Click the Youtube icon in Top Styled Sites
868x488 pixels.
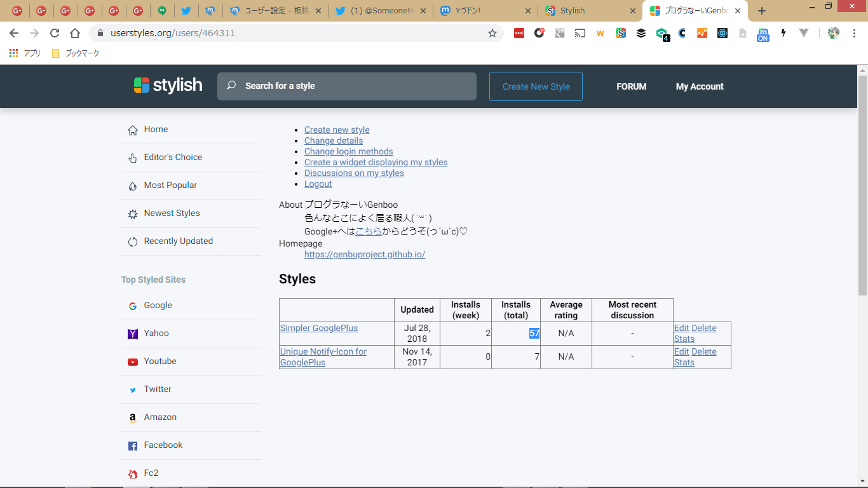133,362
